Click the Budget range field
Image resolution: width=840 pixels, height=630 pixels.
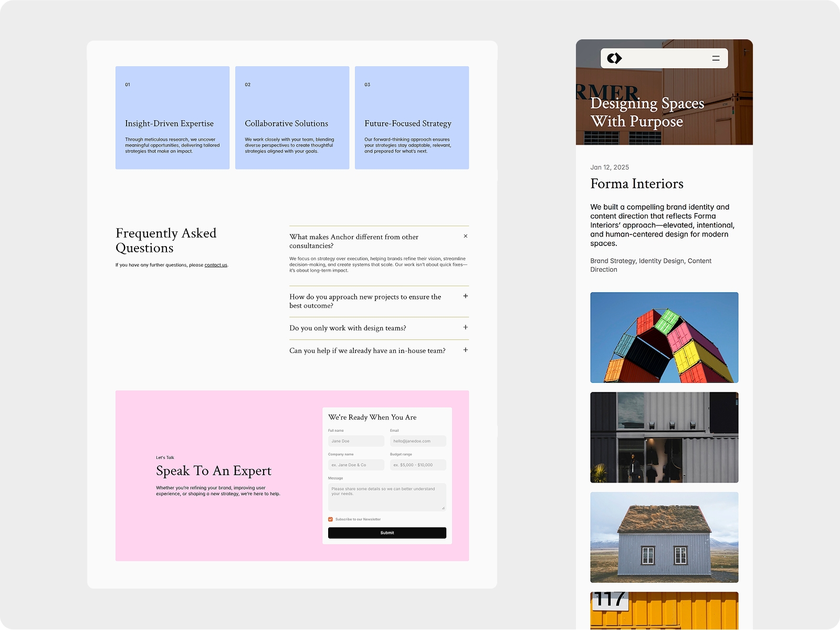418,465
